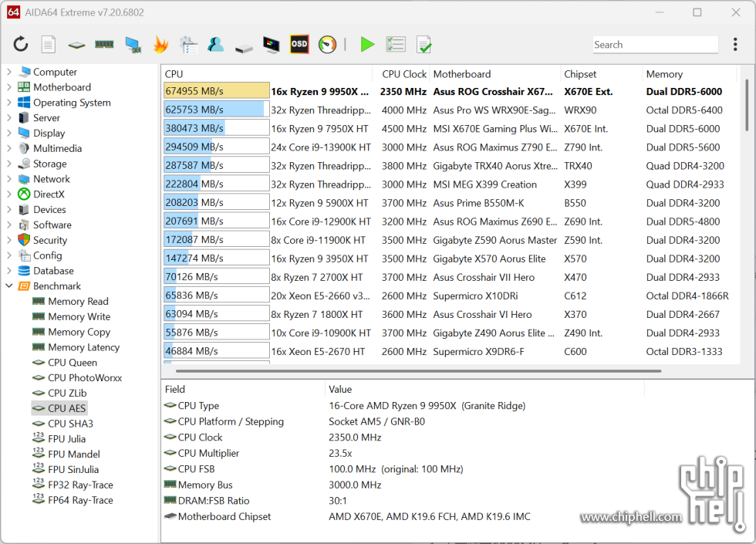The height and width of the screenshot is (544, 756).
Task: Expand the Server tree node
Action: (8, 117)
